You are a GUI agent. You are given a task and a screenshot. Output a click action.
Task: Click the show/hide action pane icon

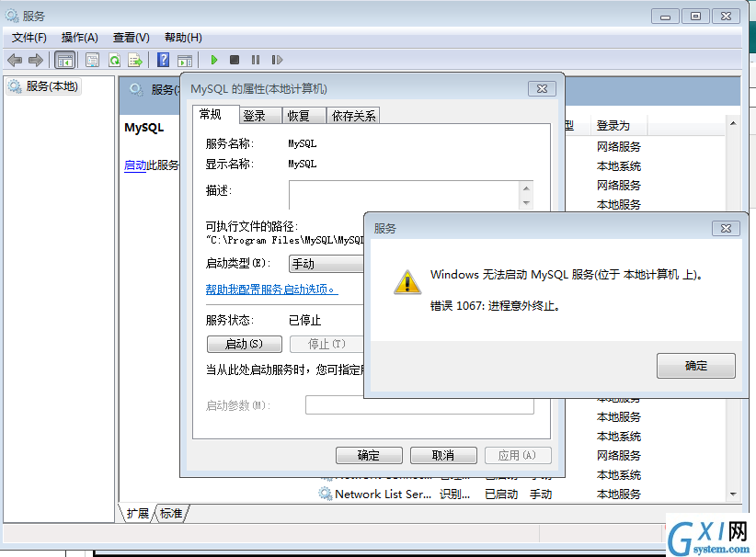(185, 61)
